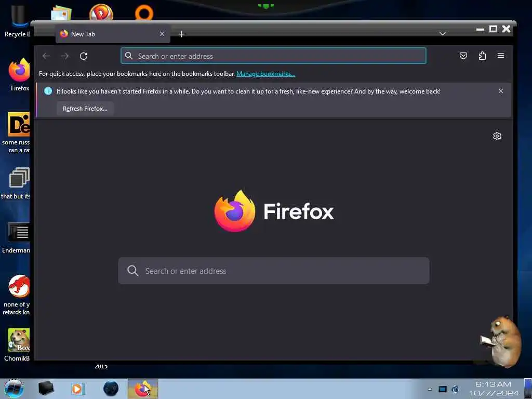Open the black folder taskbar icon
Viewport: 532px width, 399px height.
(x=46, y=389)
